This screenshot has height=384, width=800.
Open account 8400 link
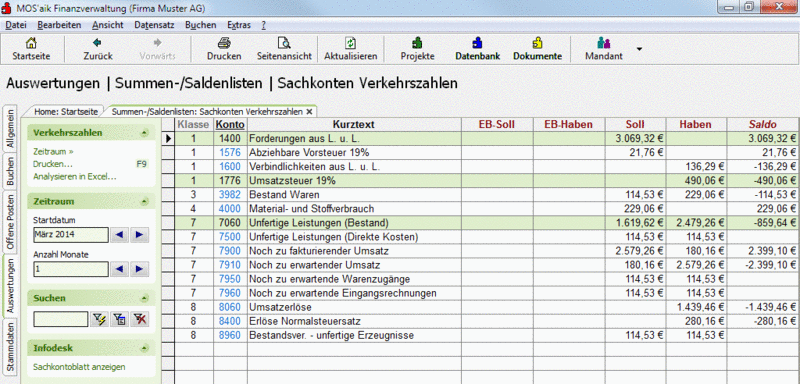coord(230,321)
